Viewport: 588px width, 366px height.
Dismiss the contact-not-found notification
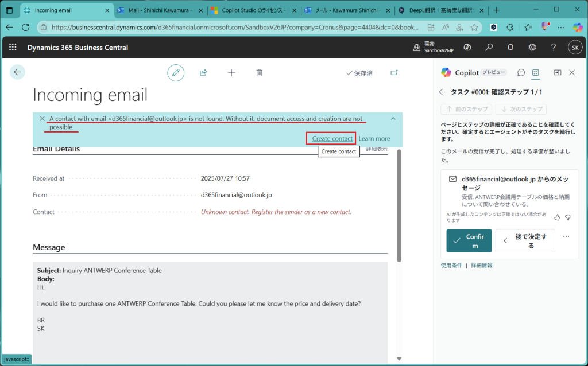tap(42, 118)
